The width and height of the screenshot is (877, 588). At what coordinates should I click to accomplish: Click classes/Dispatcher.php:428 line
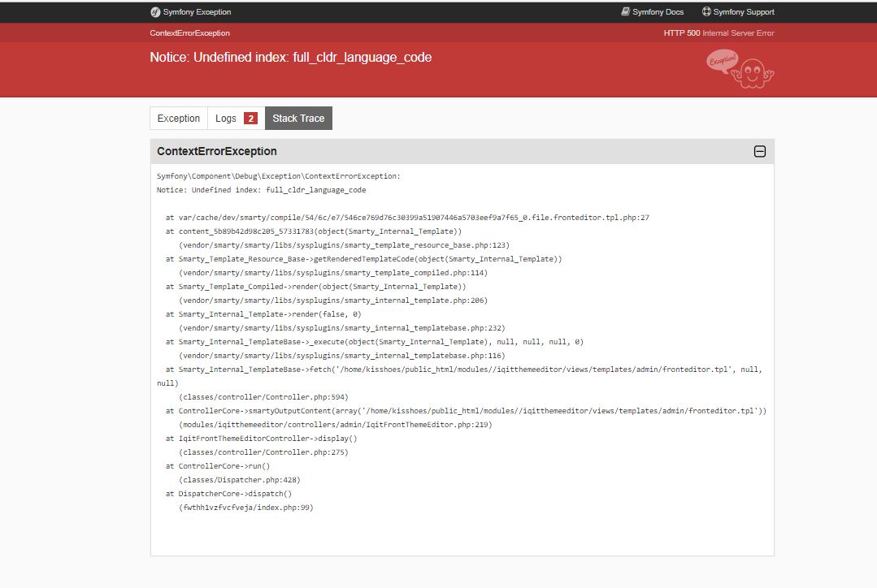[240, 480]
